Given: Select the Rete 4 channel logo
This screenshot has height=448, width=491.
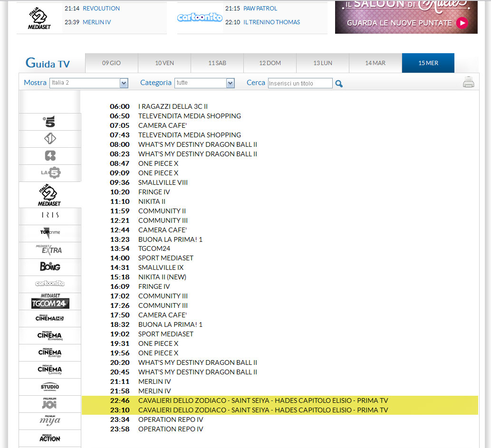Looking at the screenshot, I should click(x=50, y=156).
